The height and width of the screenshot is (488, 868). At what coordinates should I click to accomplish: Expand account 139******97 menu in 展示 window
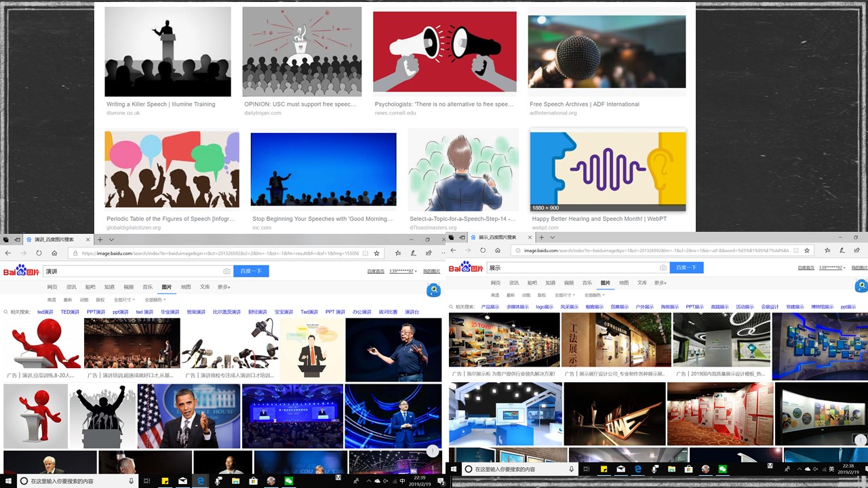[x=832, y=268]
